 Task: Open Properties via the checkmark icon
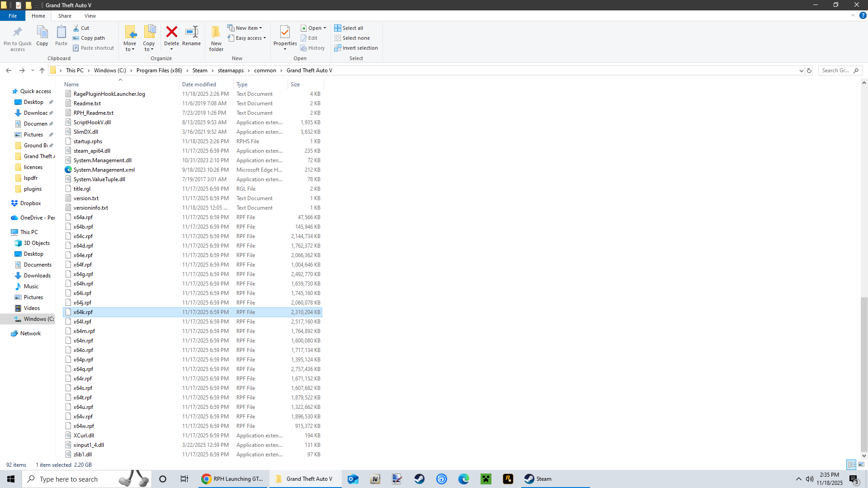click(x=285, y=32)
